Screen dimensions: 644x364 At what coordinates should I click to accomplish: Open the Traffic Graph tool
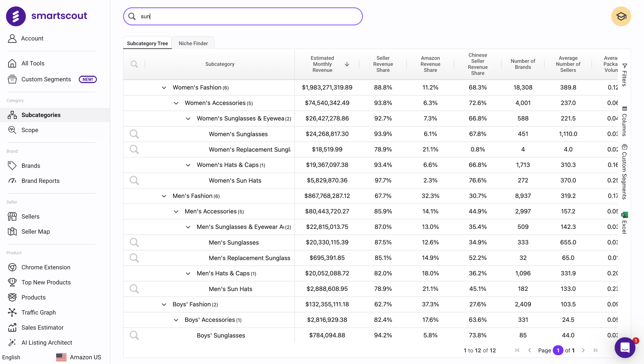point(38,312)
